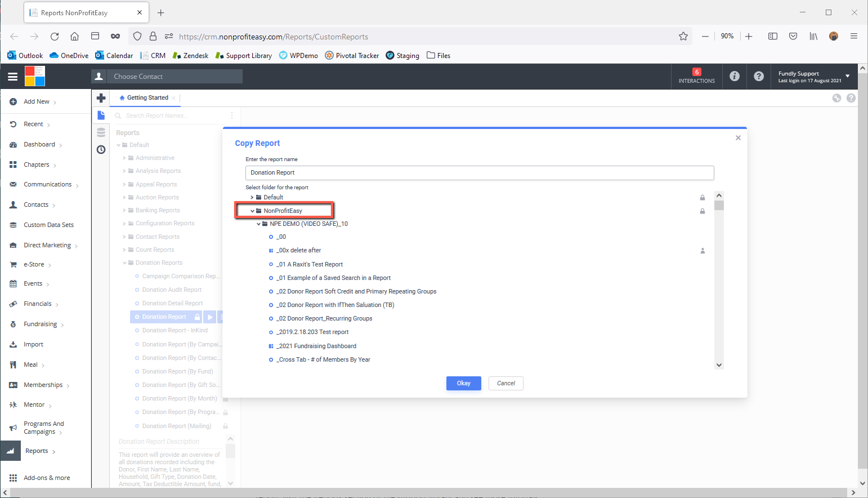Image resolution: width=868 pixels, height=498 pixels.
Task: Select _2019.2.18.203 Test report
Action: pos(312,332)
